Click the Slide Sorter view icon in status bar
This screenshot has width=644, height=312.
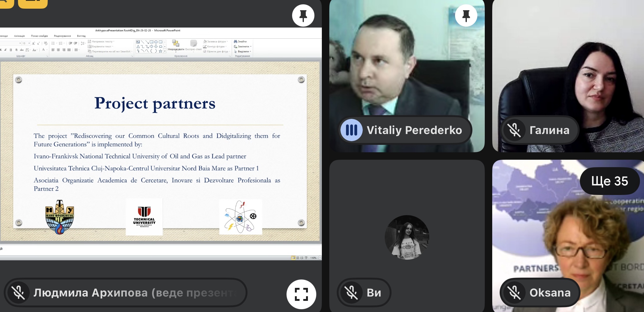pos(298,258)
